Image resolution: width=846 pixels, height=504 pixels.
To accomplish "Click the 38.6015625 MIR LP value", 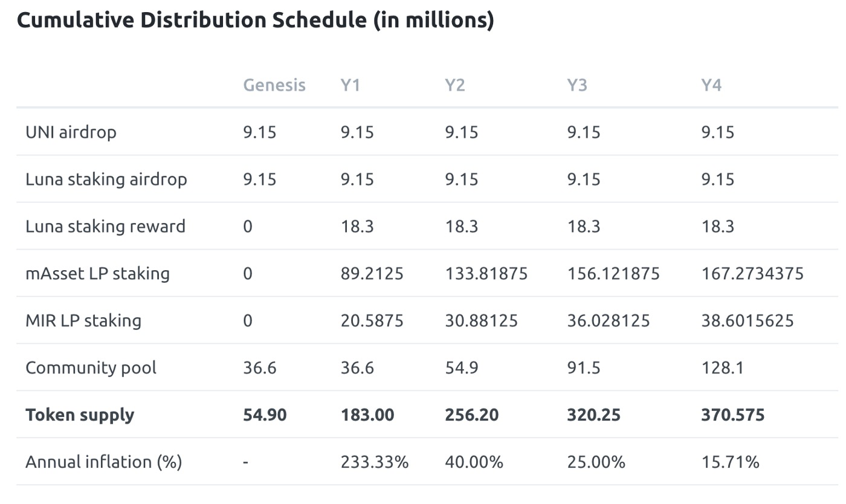I will [747, 320].
